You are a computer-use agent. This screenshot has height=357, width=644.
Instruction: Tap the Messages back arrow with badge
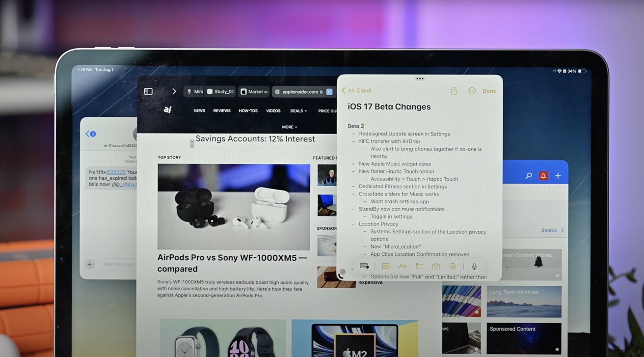coord(91,134)
